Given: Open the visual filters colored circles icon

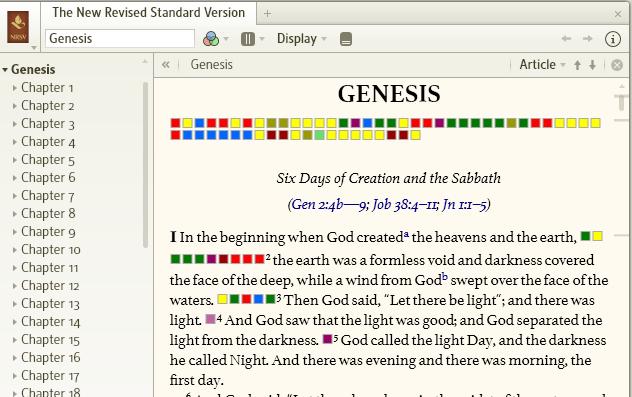Looking at the screenshot, I should pos(211,39).
